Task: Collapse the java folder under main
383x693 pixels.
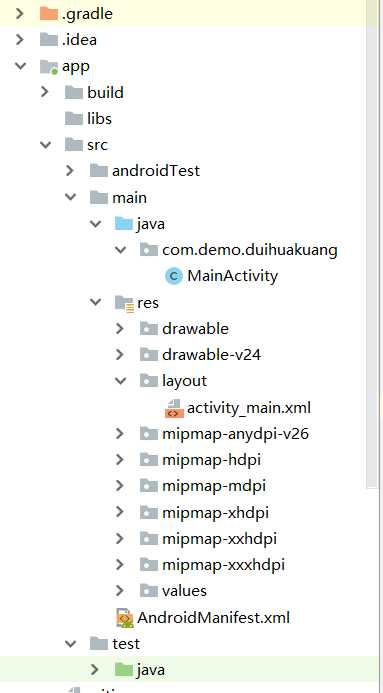Action: pos(95,224)
